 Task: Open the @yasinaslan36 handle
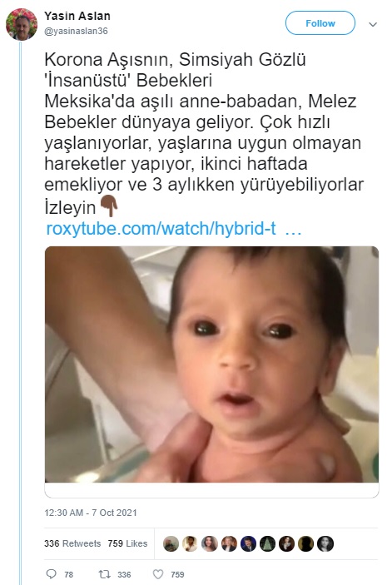(76, 31)
